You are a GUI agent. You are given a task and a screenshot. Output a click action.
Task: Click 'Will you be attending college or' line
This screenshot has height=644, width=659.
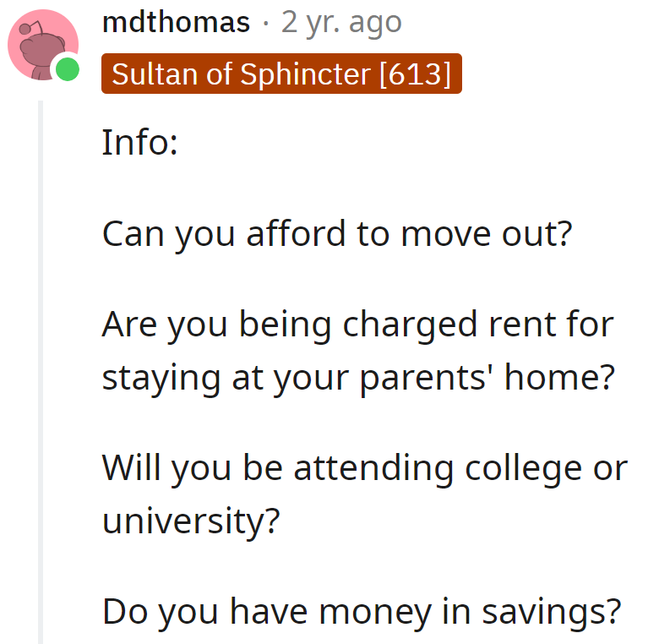click(x=364, y=467)
